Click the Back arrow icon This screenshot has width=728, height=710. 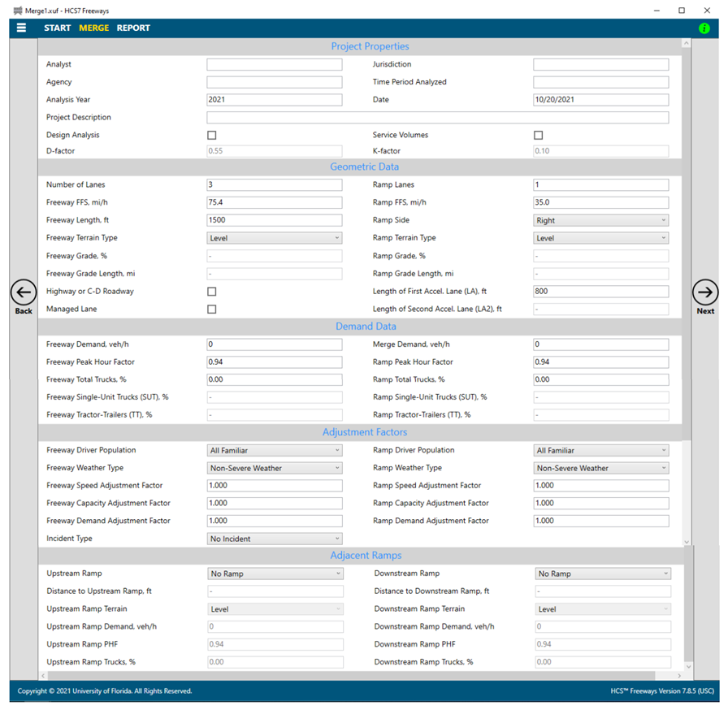pyautogui.click(x=24, y=292)
